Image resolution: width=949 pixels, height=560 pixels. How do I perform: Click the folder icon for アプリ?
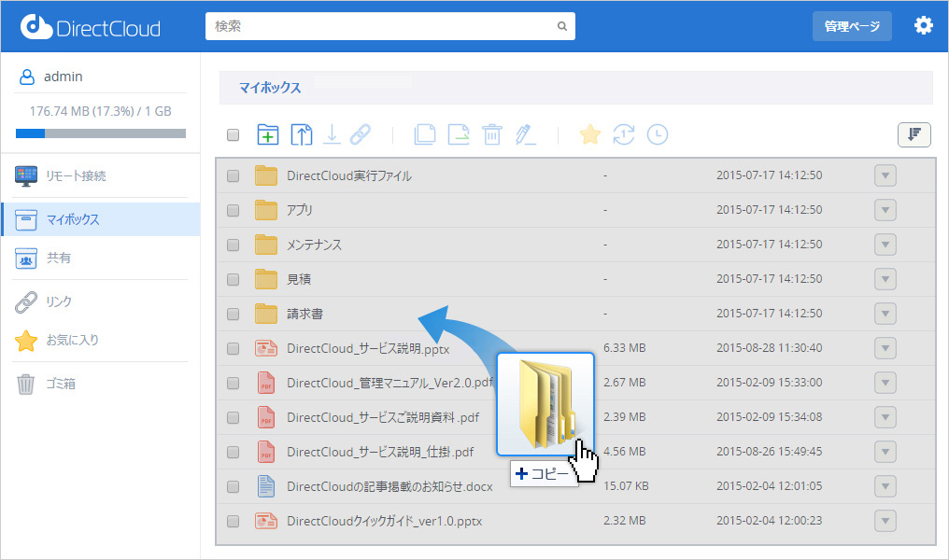266,210
